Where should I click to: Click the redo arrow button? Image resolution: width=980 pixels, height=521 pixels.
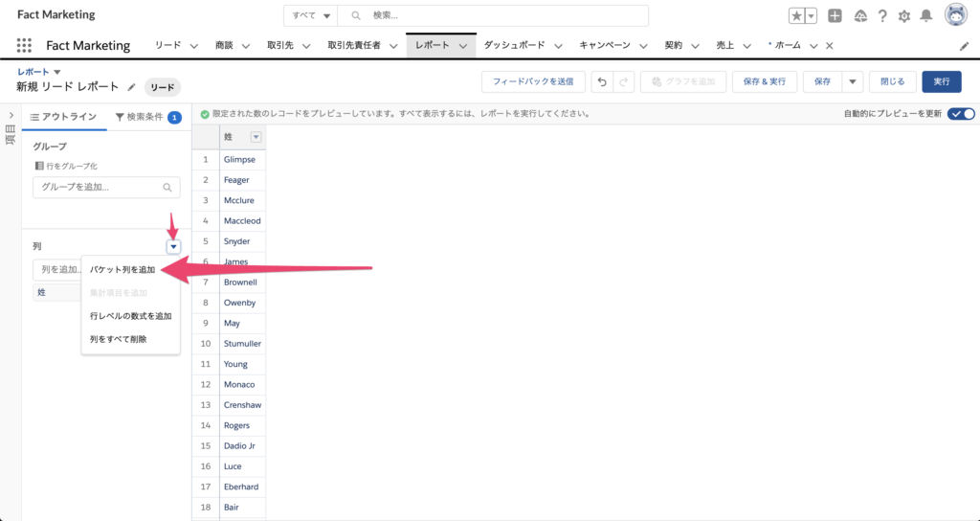pos(624,82)
